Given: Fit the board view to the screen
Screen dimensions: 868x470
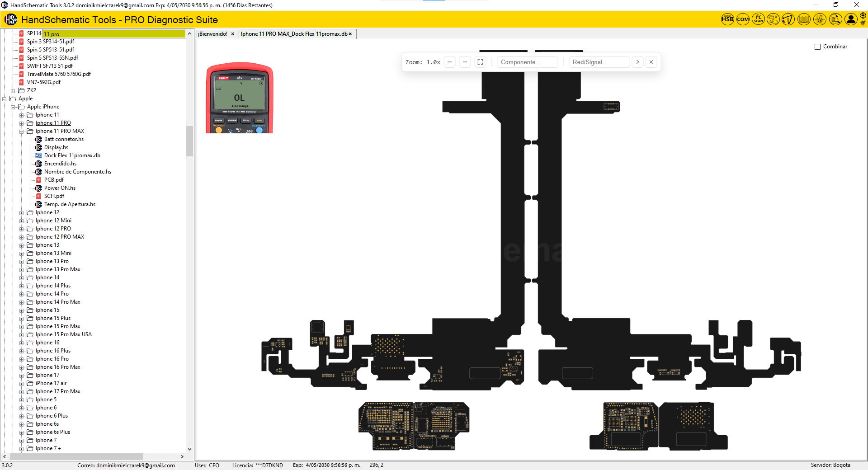Looking at the screenshot, I should click(x=480, y=62).
